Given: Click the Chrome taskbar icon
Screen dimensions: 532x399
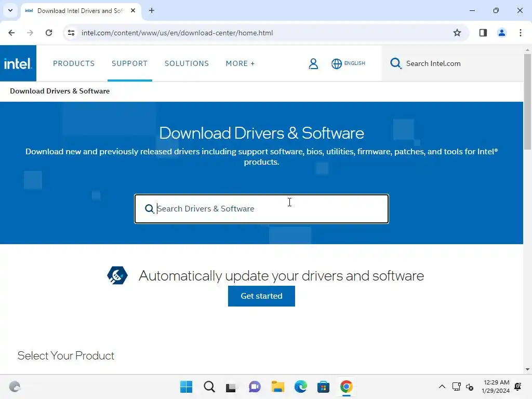Looking at the screenshot, I should pos(347,387).
